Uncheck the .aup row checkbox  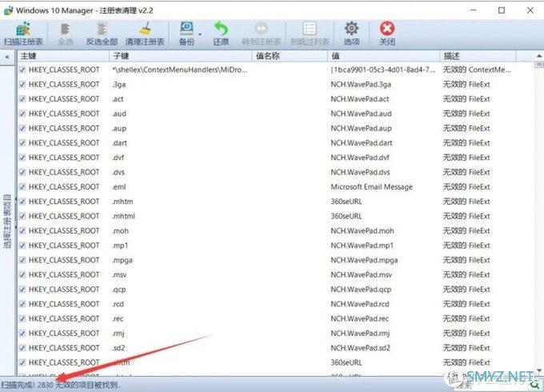point(22,128)
